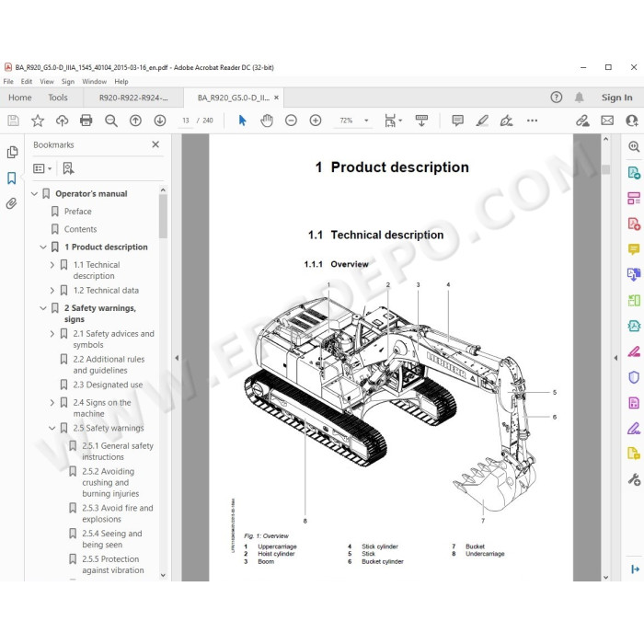644x644 pixels.
Task: Expand 2.4 Signs on the machine
Action: click(x=52, y=403)
